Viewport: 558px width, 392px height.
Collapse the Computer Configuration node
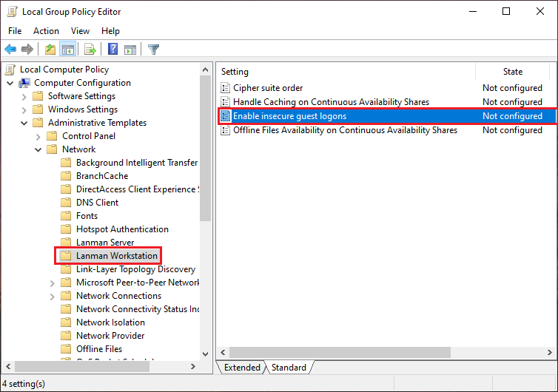10,83
